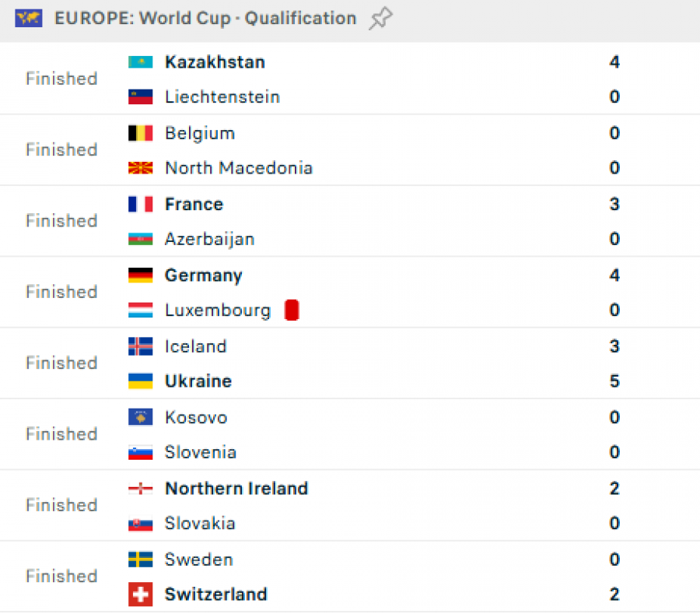The width and height of the screenshot is (700, 614).
Task: Click the Europe map flag icon
Action: 28,19
